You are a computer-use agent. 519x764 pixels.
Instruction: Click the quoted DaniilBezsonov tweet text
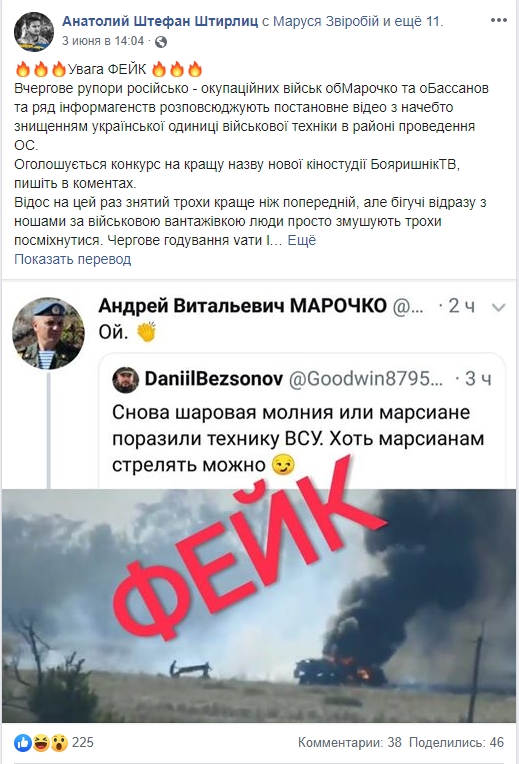coord(298,439)
